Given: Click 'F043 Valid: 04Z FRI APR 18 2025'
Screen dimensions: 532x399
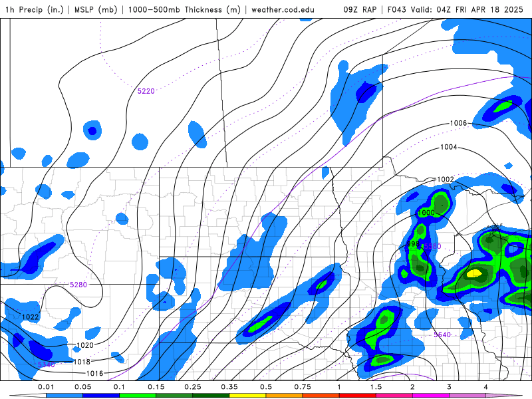Looking at the screenshot, I should coord(456,9).
